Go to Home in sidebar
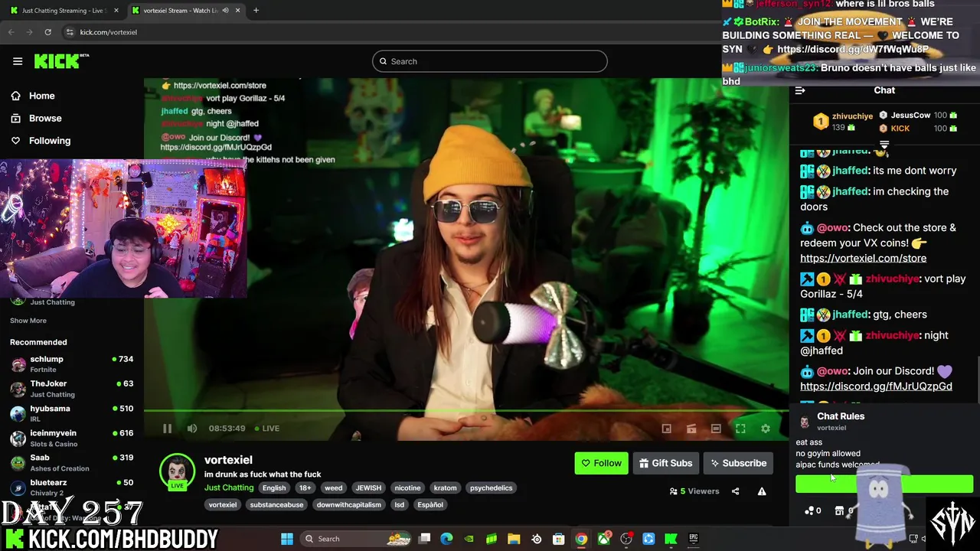980x551 pixels. click(x=41, y=96)
